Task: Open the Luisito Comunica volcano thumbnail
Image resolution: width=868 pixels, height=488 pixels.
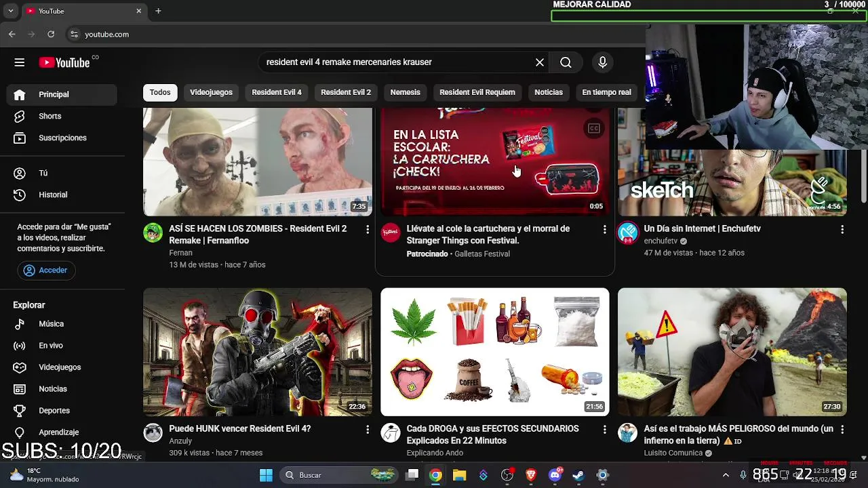Action: 732,352
